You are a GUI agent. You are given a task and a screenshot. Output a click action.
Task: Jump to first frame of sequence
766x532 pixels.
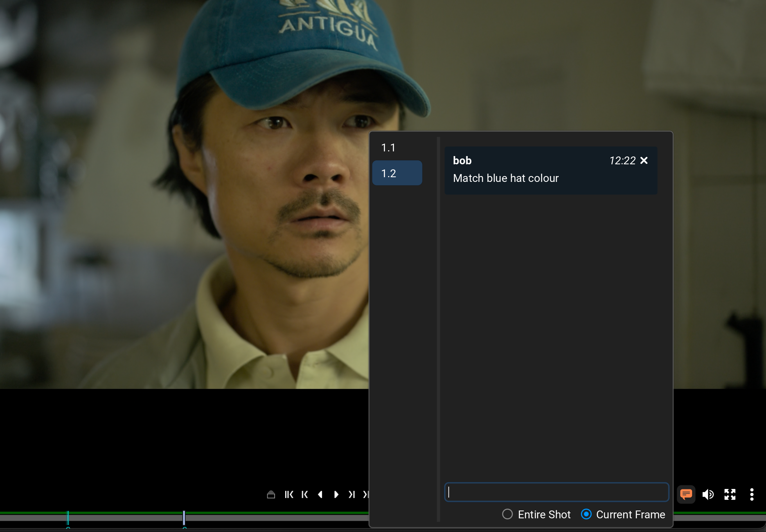[x=289, y=495]
